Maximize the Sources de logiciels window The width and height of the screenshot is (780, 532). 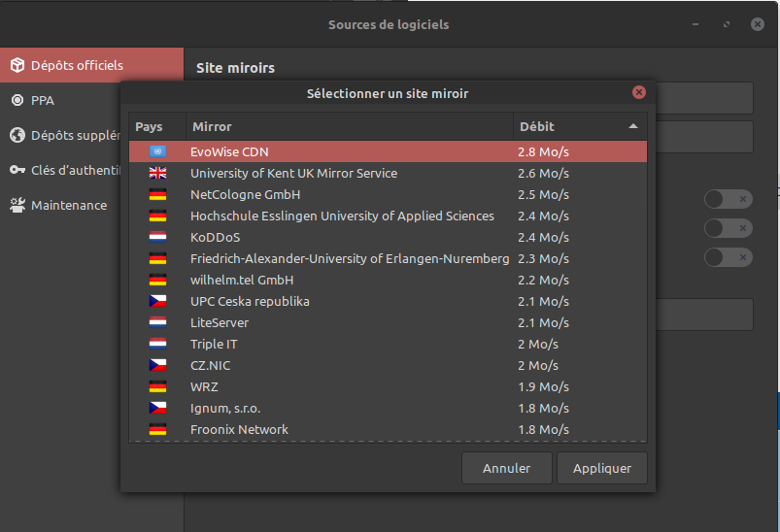tap(727, 24)
